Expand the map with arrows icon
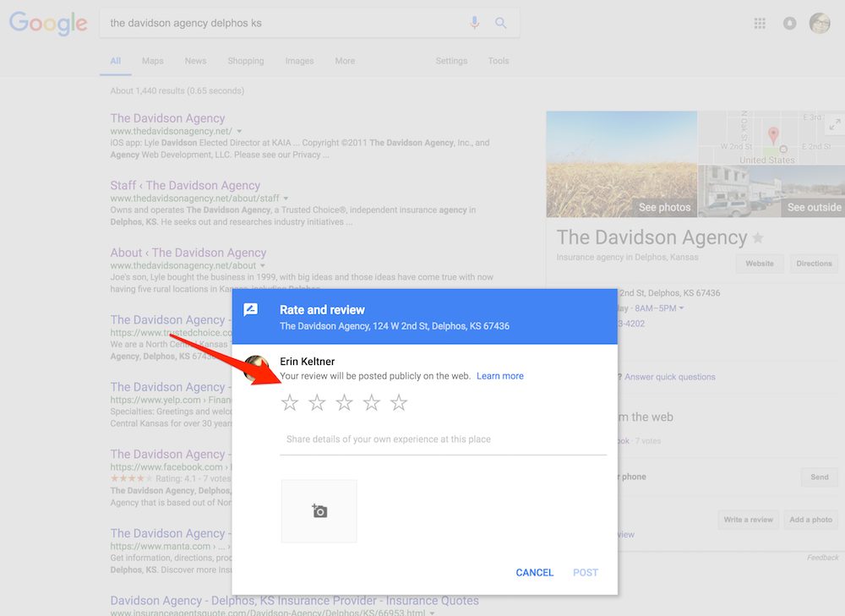 (x=835, y=124)
